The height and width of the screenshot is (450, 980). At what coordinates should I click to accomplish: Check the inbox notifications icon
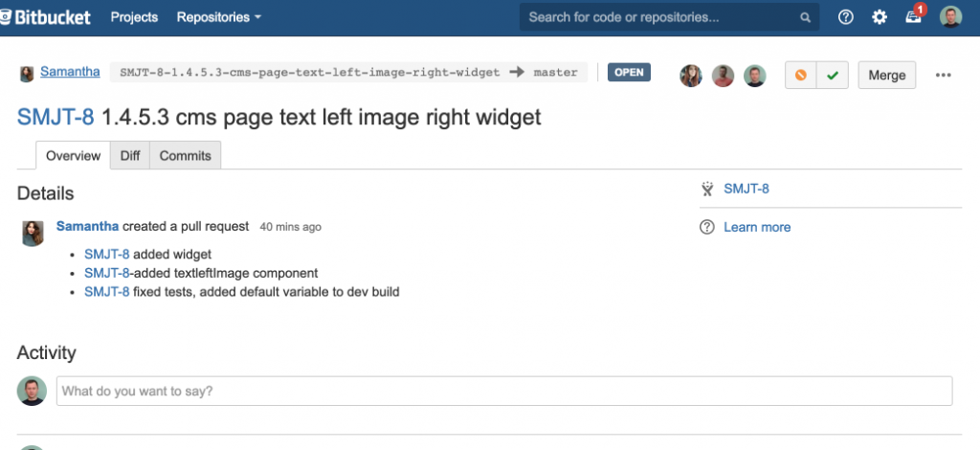tap(914, 17)
